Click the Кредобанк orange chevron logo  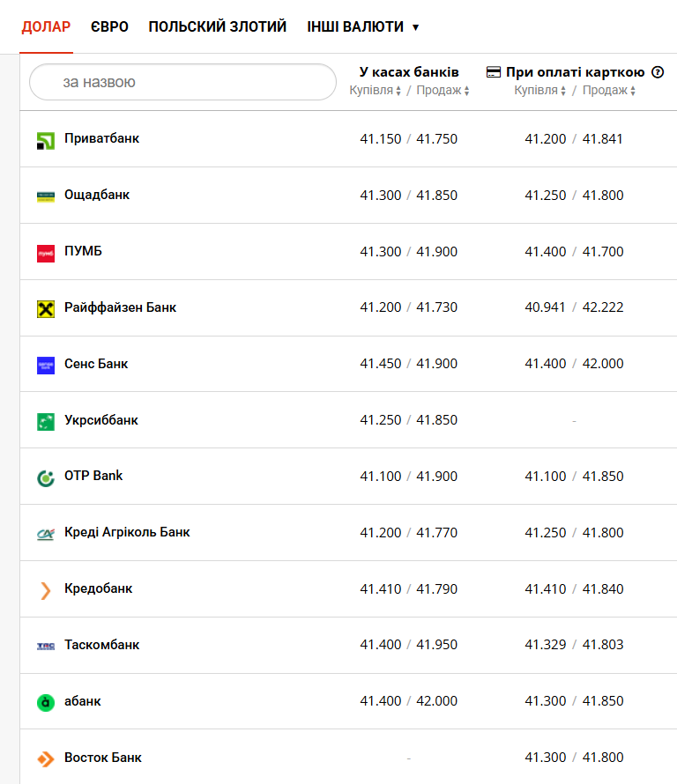[46, 591]
